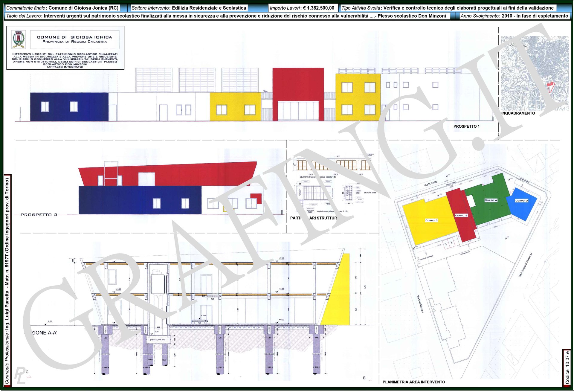This screenshot has width=574, height=392.
Task: Click the PL logo in the bottom-left corner
Action: 20,375
